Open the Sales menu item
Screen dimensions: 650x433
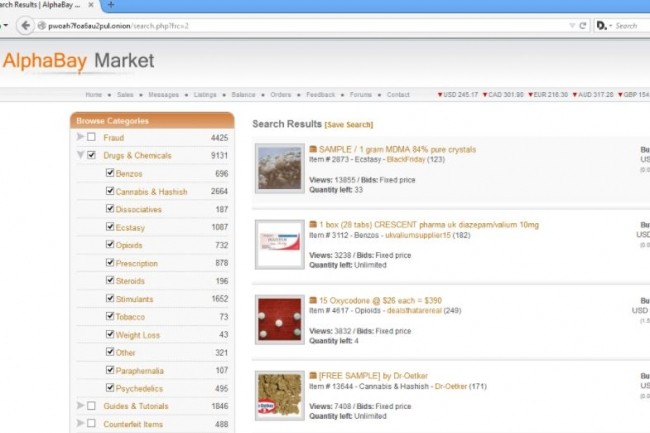[x=125, y=94]
